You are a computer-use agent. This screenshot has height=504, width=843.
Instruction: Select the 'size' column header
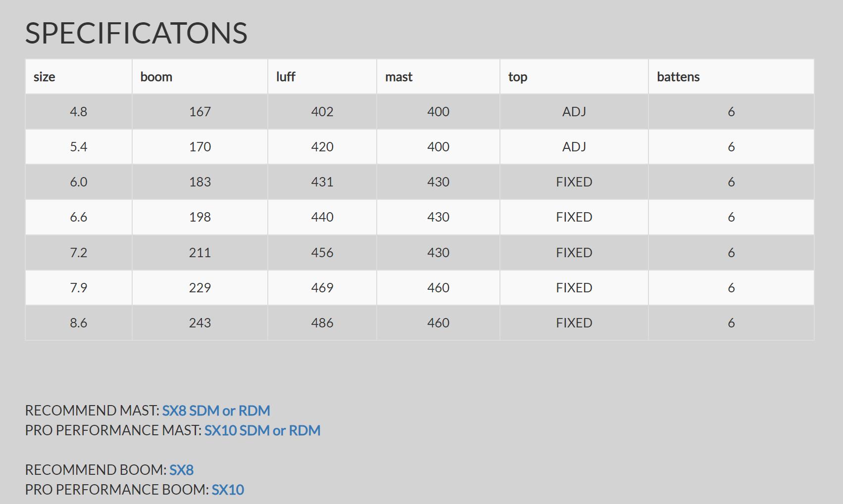click(x=79, y=77)
